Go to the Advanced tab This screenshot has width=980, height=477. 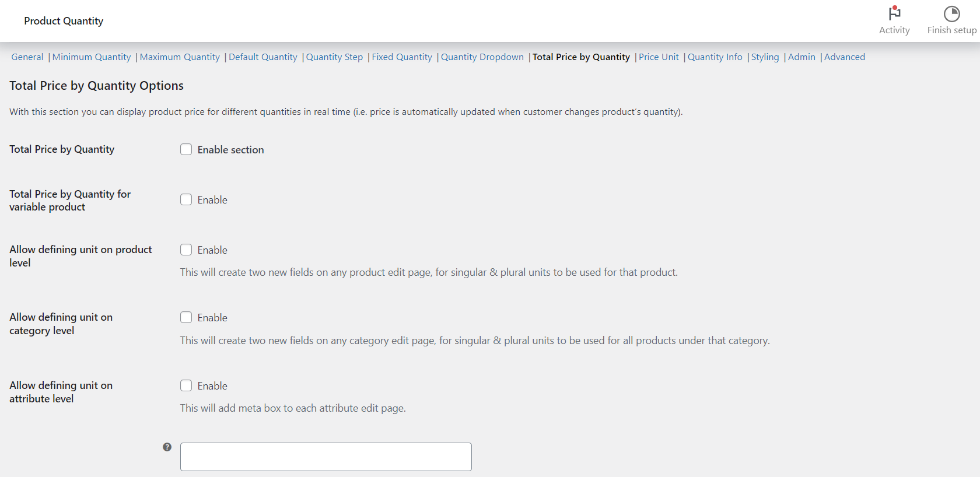click(x=845, y=57)
